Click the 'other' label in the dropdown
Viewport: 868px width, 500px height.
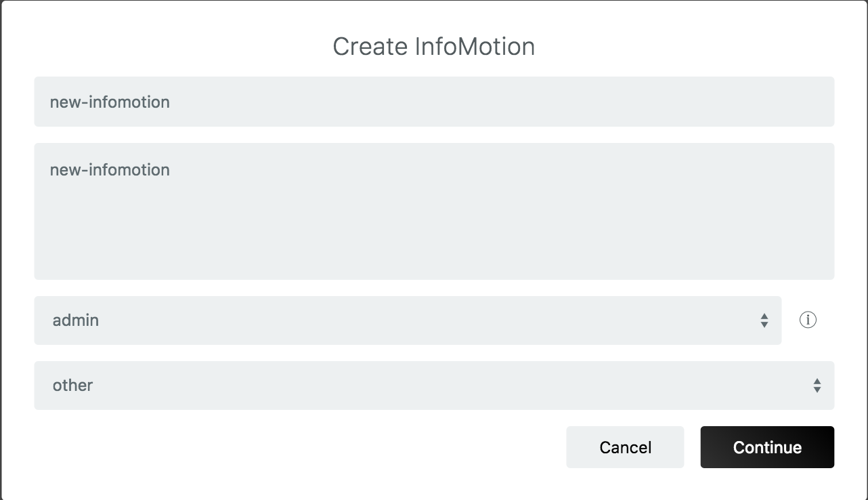[72, 386]
